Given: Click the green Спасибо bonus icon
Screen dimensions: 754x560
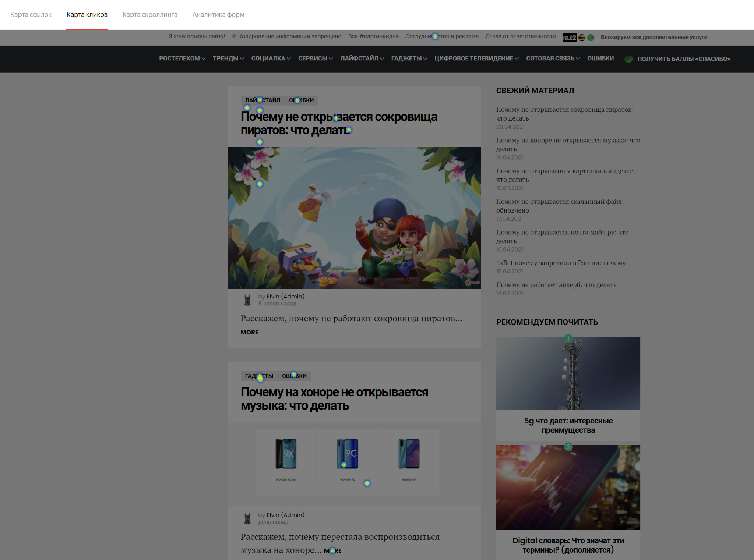Looking at the screenshot, I should point(628,59).
